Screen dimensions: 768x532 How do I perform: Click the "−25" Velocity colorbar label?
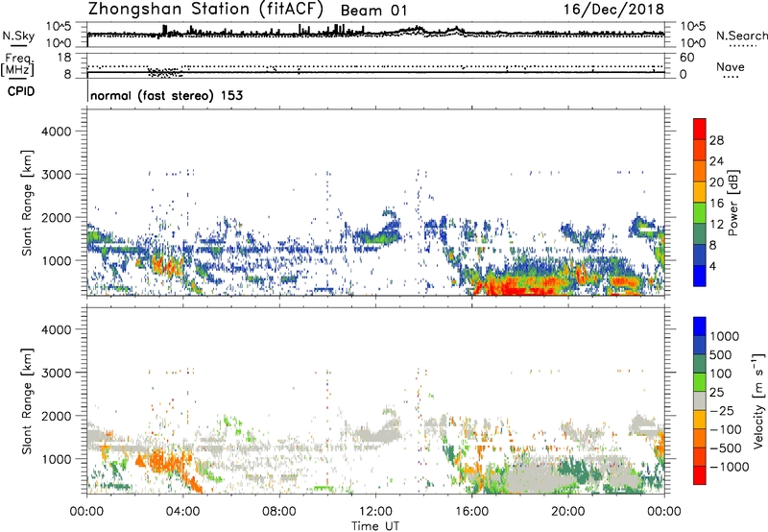(721, 411)
